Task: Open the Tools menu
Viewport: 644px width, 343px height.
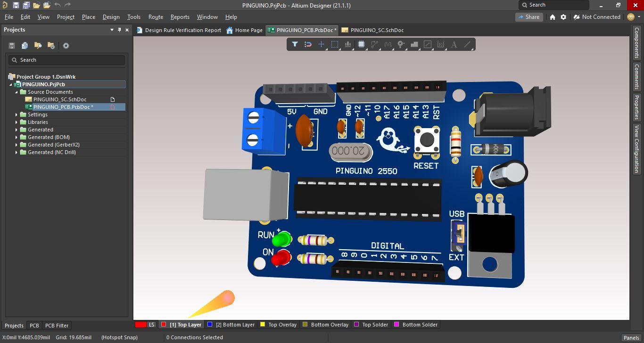Action: point(134,17)
